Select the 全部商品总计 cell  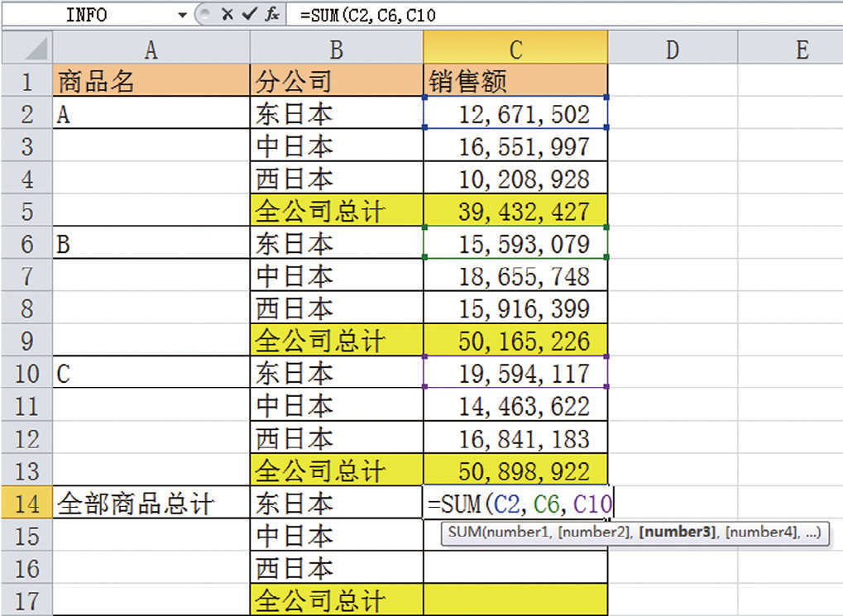pos(151,504)
